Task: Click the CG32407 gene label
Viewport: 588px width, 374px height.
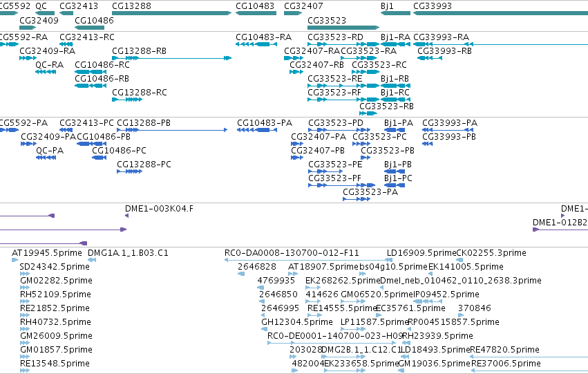Action: [303, 6]
